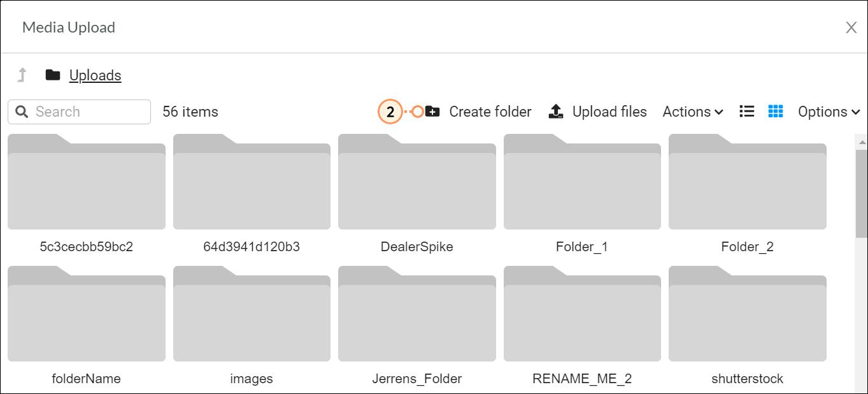Switch to grid view
This screenshot has height=394, width=868.
[776, 112]
